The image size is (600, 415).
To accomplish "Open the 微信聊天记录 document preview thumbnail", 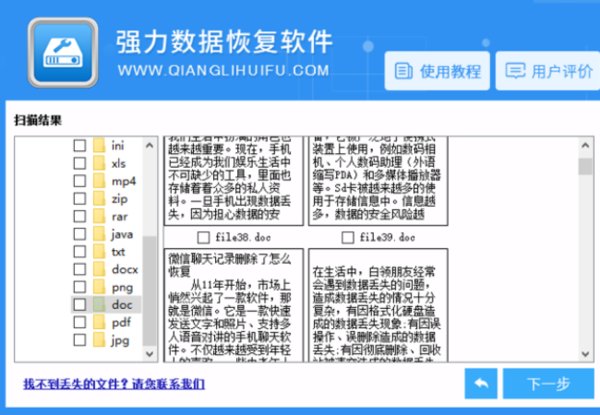I will 234,305.
